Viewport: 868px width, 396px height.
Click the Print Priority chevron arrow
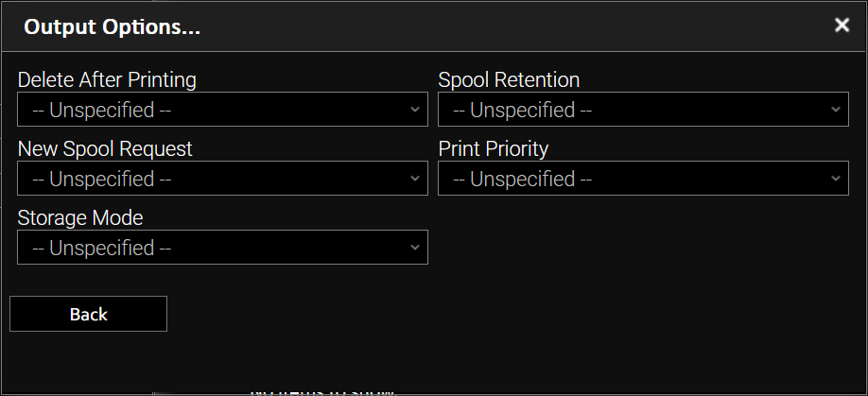[x=835, y=179]
